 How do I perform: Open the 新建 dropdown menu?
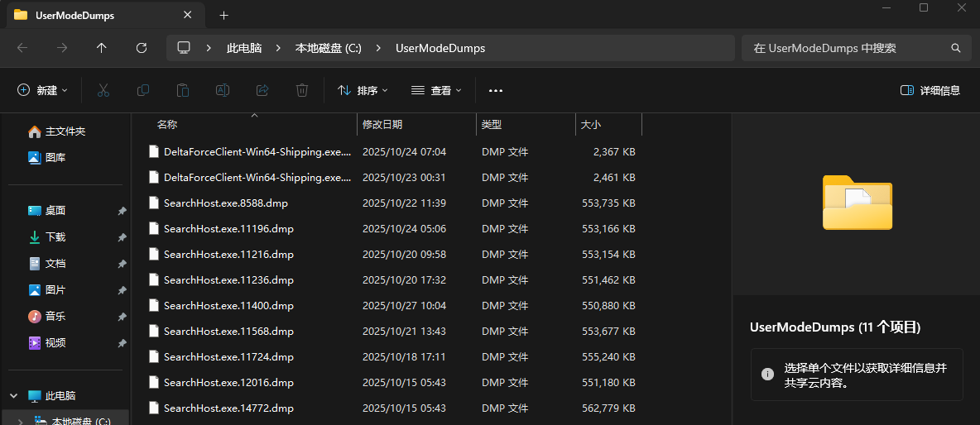pyautogui.click(x=42, y=90)
